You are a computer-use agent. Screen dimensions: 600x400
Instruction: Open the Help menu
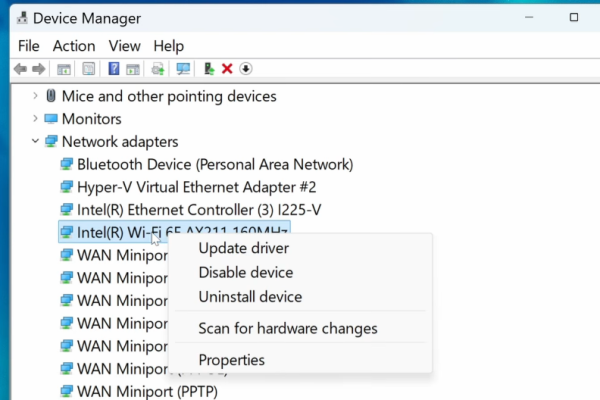169,46
